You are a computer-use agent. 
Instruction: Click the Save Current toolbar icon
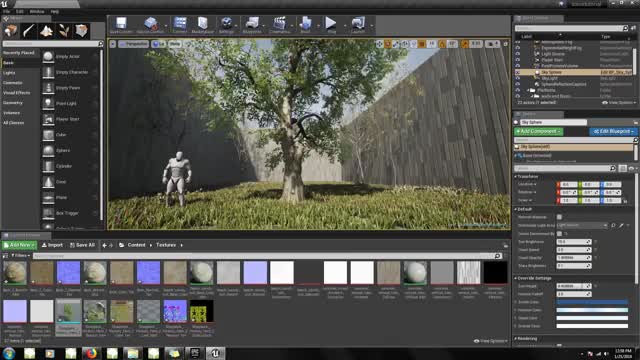(x=121, y=25)
